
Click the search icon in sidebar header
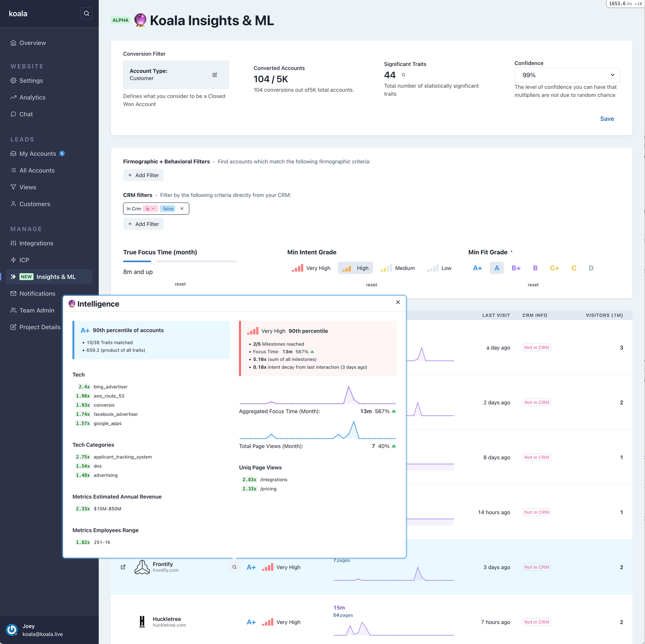(86, 13)
